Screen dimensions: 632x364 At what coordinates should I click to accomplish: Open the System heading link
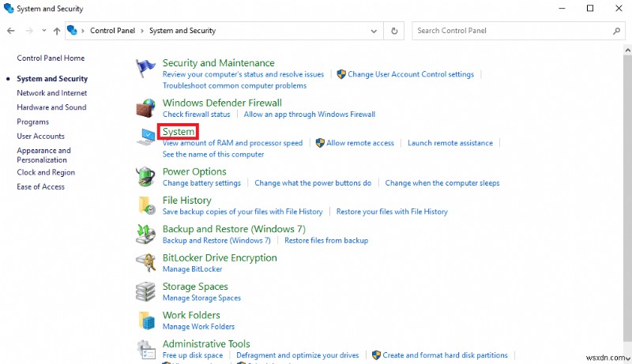[179, 132]
